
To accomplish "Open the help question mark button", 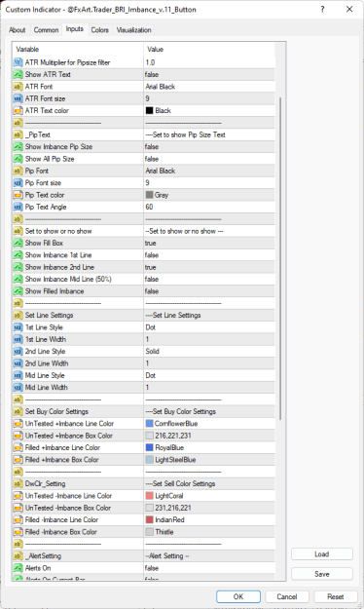I will point(322,10).
